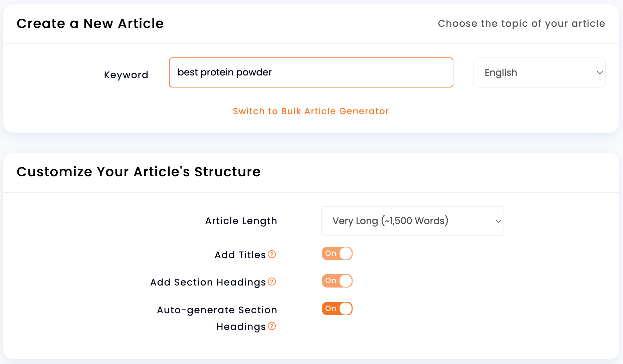The height and width of the screenshot is (364, 623).
Task: Click Choose the topic of your article
Action: pos(521,23)
